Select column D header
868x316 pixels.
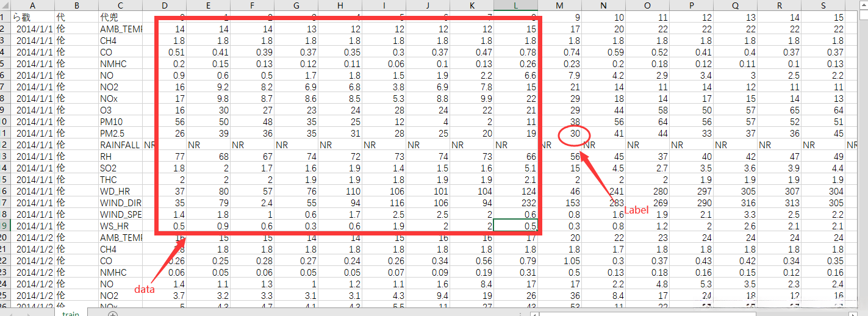click(164, 5)
